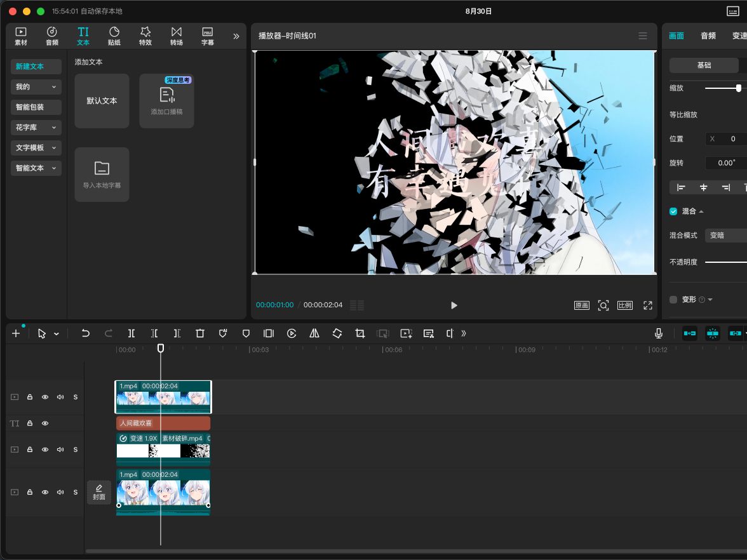
Task: Delete the selected clip
Action: click(200, 333)
